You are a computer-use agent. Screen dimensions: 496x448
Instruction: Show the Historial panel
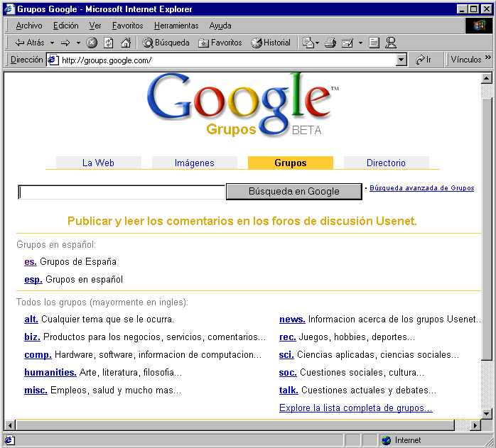pos(271,43)
